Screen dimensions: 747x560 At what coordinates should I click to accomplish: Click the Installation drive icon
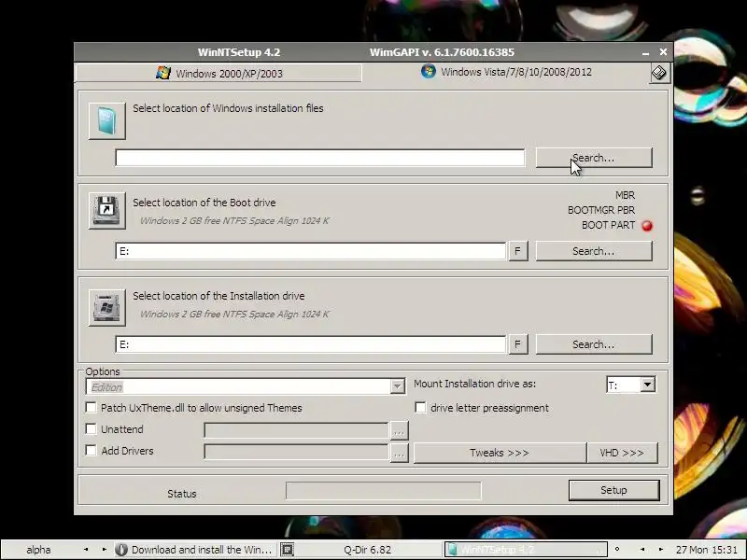pos(107,308)
